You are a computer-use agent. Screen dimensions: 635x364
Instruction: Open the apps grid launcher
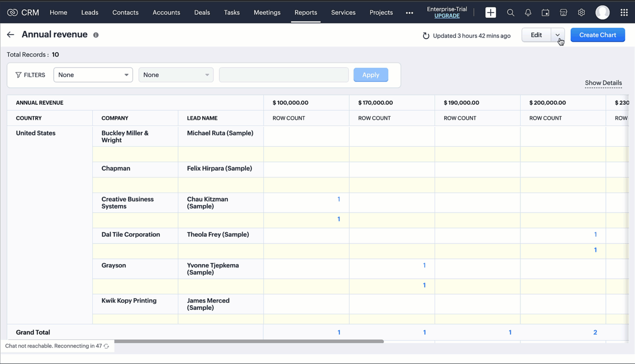(624, 13)
